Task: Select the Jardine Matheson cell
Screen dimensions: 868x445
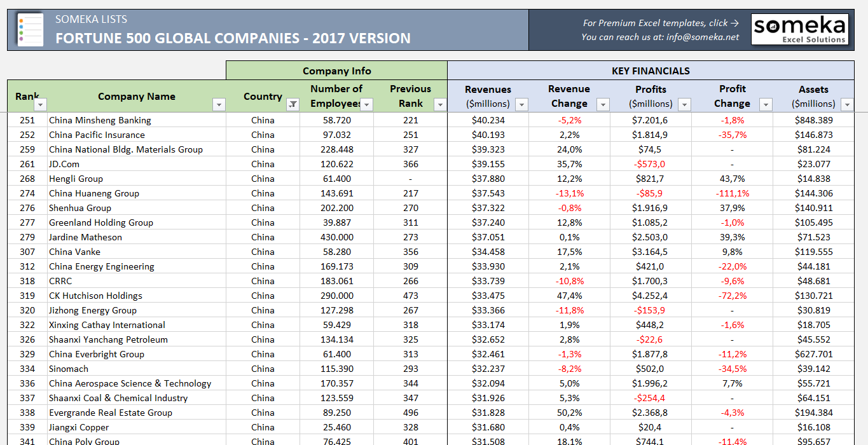Action: (x=136, y=237)
